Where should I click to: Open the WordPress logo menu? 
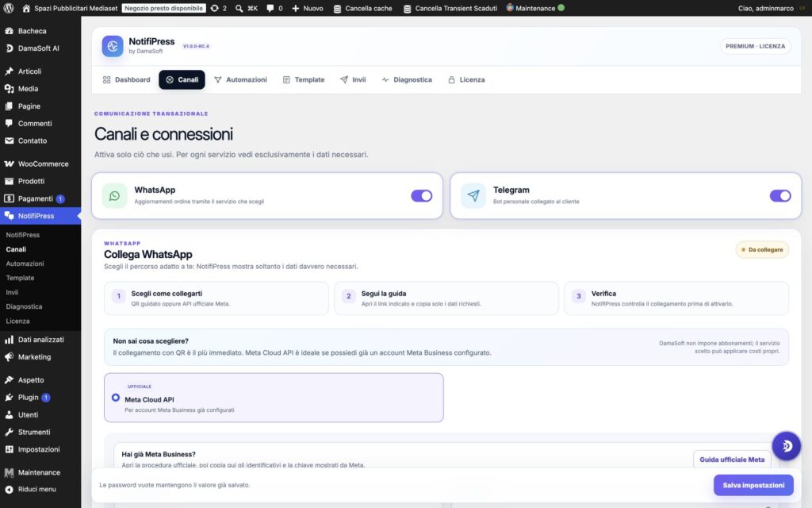click(8, 8)
